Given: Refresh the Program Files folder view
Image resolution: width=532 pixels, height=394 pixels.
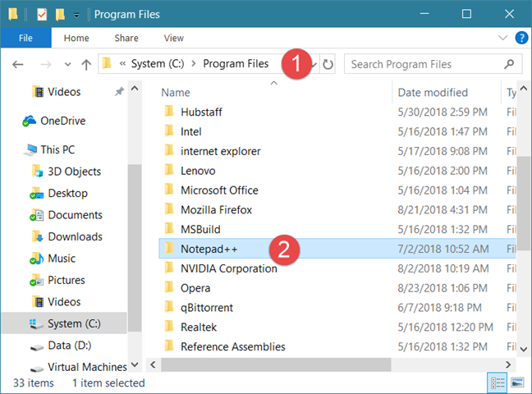Looking at the screenshot, I should [x=328, y=64].
